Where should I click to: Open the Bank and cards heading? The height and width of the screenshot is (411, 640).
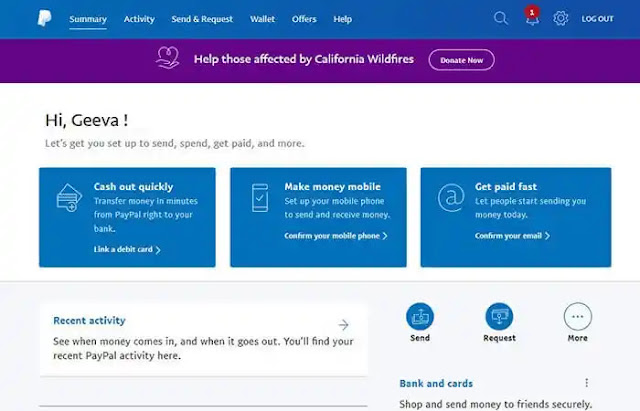coord(436,384)
